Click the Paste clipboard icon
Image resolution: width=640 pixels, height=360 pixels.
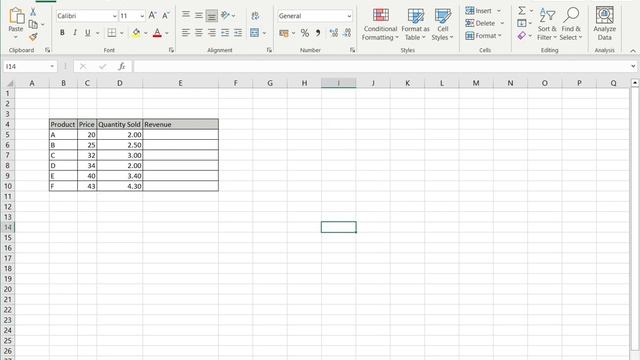coord(16,16)
